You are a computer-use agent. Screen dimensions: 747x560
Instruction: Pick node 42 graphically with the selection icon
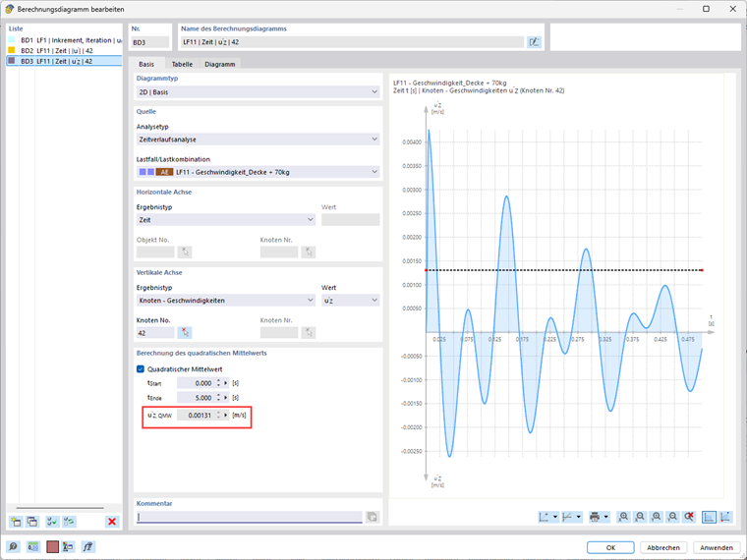click(x=185, y=333)
